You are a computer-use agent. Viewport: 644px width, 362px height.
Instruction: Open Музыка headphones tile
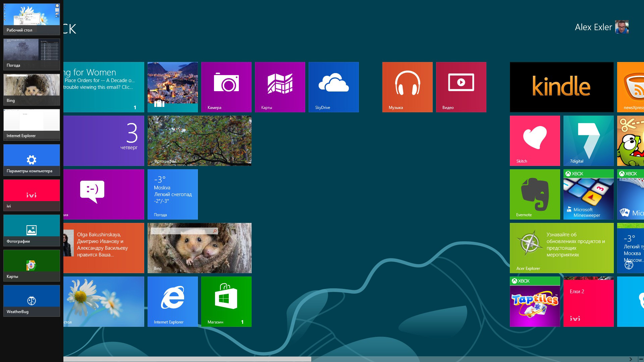(x=408, y=87)
